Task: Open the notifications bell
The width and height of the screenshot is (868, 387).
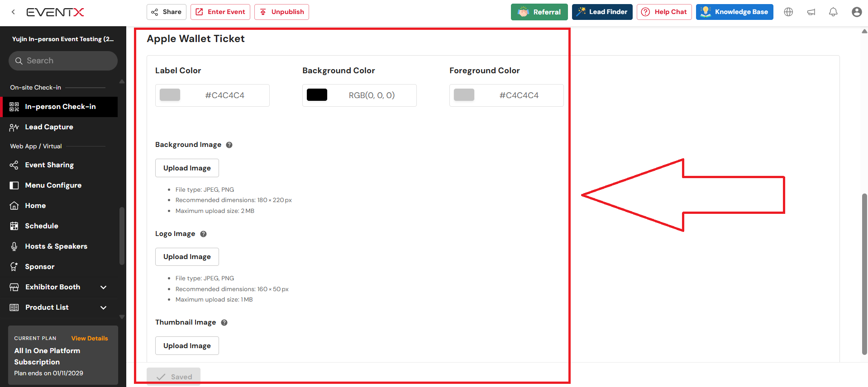Action: [833, 12]
